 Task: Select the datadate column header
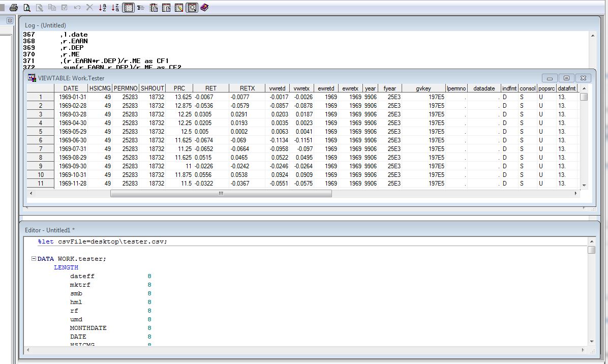[484, 88]
